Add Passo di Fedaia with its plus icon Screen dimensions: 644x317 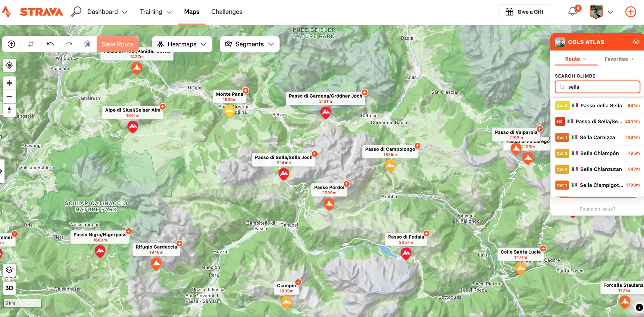point(426,233)
